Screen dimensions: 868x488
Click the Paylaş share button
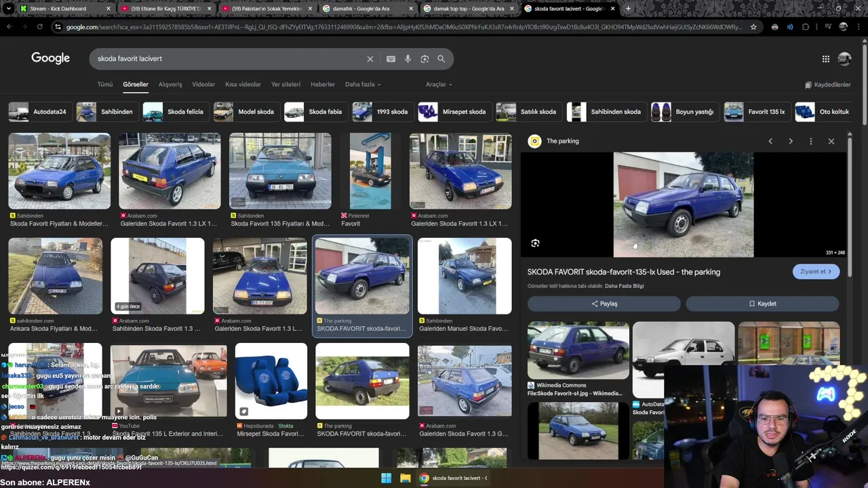point(604,304)
